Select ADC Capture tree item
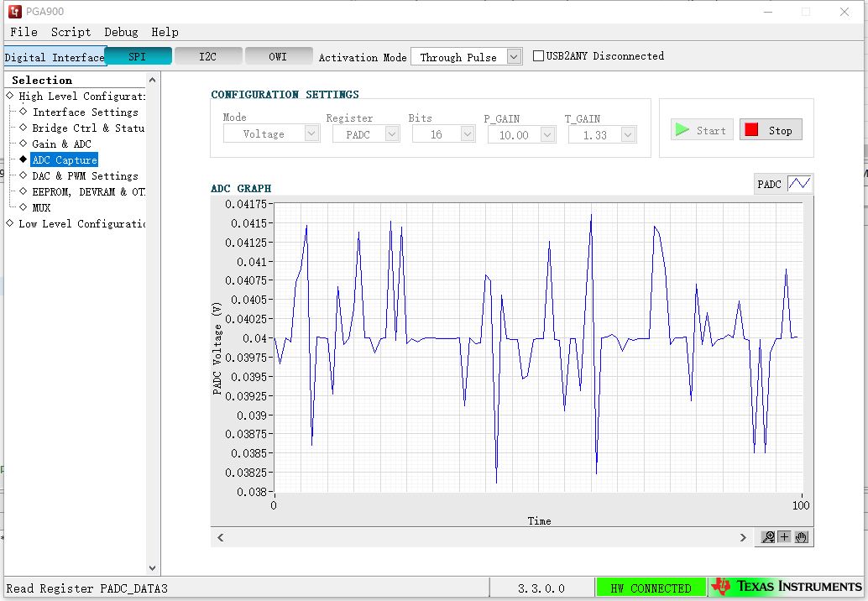The image size is (868, 601). pos(64,160)
